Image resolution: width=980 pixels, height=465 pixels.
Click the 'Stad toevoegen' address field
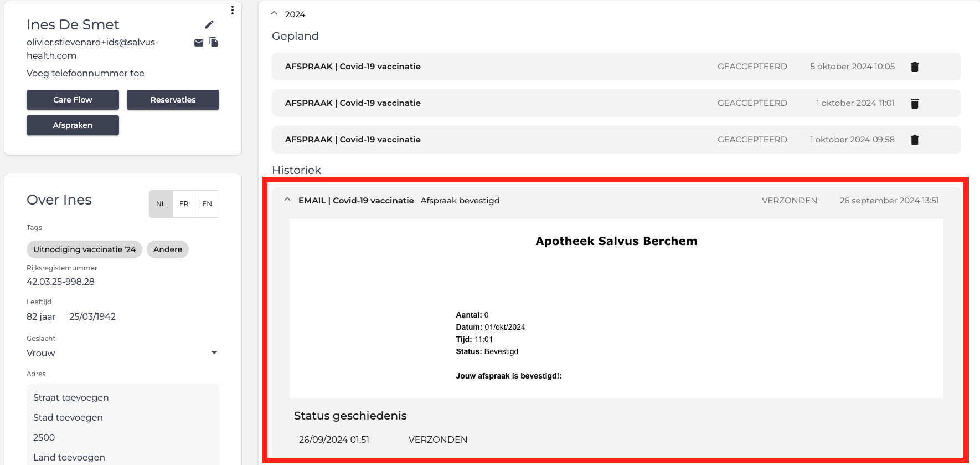click(68, 417)
